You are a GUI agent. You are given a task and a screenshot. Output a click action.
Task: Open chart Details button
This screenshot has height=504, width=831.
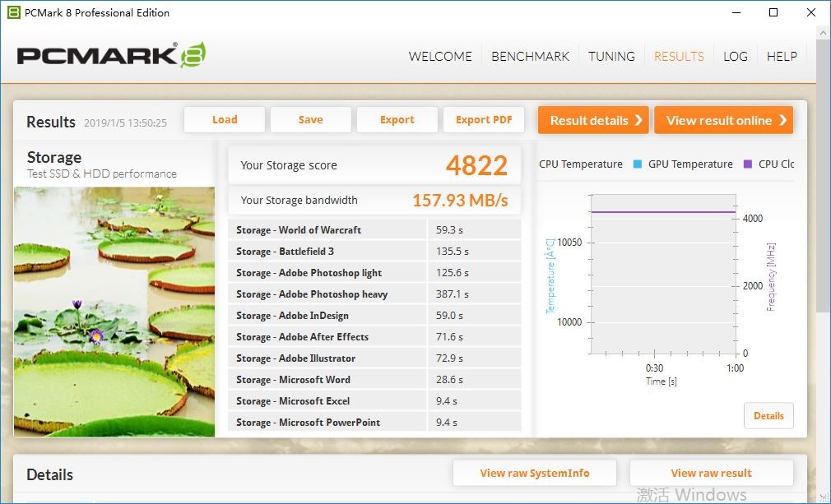click(x=768, y=415)
